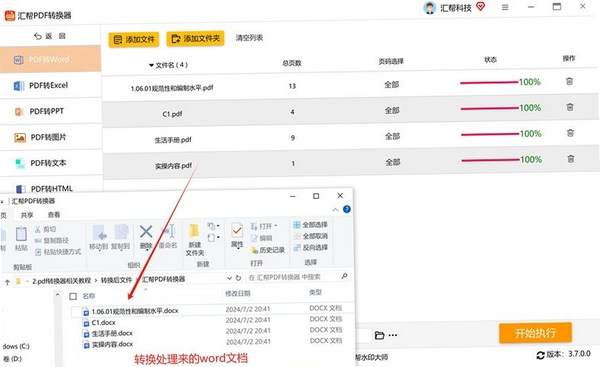Go up one folder with the arrow

7,282
